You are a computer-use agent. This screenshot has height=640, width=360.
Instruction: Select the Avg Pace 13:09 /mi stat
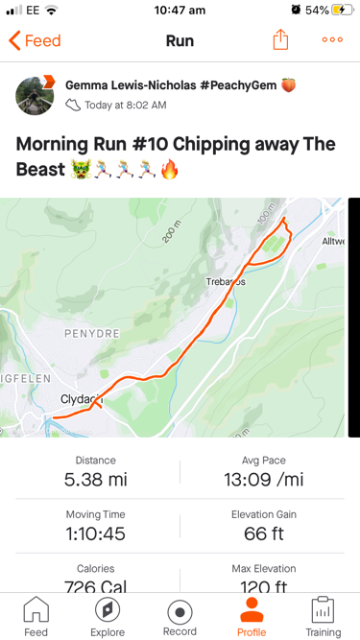(x=264, y=472)
